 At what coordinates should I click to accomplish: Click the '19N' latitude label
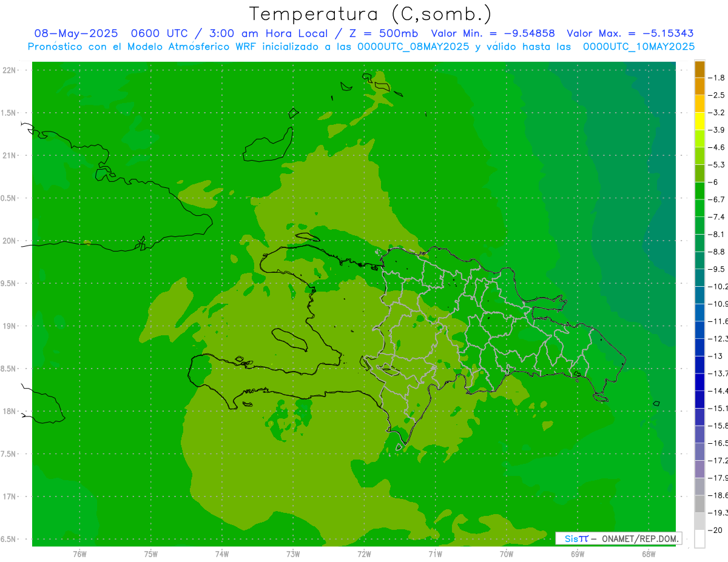8,326
